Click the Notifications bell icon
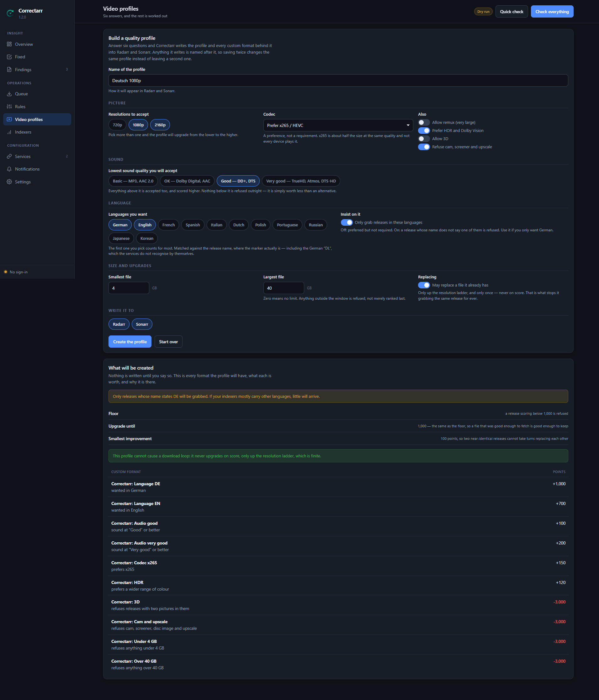The image size is (599, 700). click(x=9, y=169)
